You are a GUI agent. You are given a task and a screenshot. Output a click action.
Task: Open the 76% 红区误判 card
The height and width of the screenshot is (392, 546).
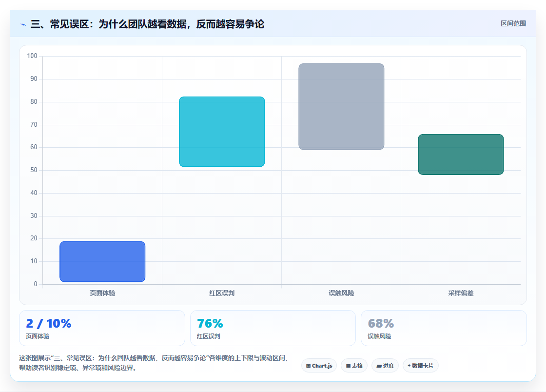point(273,328)
